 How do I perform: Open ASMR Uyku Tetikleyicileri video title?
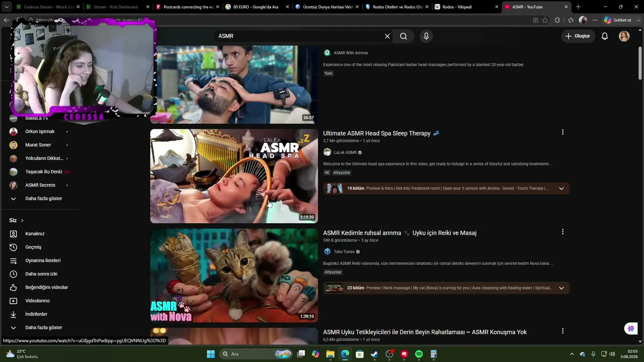(425, 332)
